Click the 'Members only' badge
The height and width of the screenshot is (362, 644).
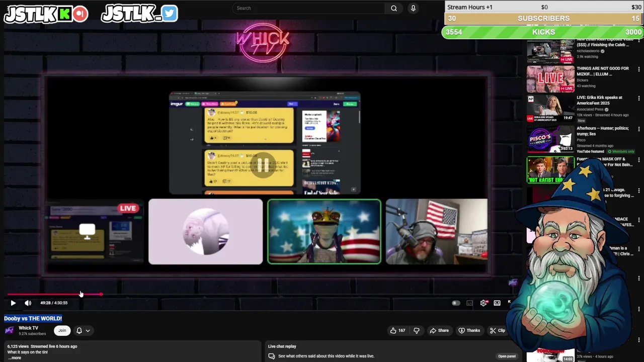coord(621,151)
